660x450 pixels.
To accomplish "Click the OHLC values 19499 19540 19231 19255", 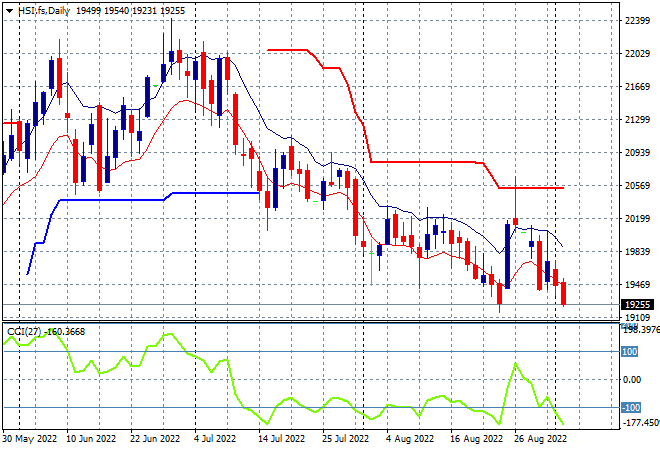I will (130, 11).
